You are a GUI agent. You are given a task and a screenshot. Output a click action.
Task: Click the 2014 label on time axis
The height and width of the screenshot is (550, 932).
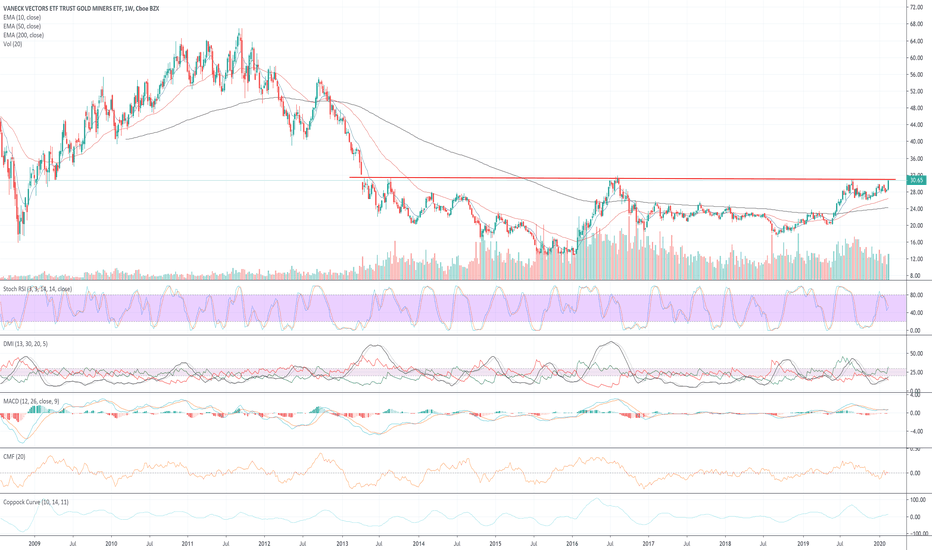pyautogui.click(x=418, y=543)
